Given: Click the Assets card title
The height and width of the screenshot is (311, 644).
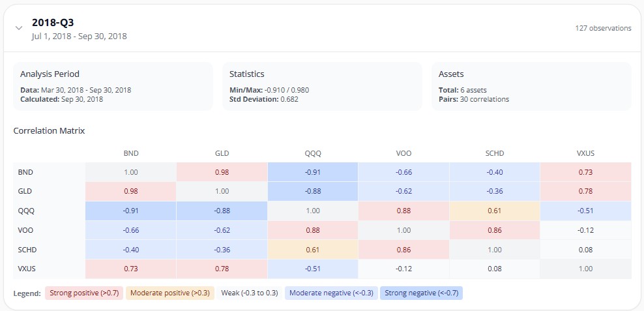Looking at the screenshot, I should click(451, 74).
